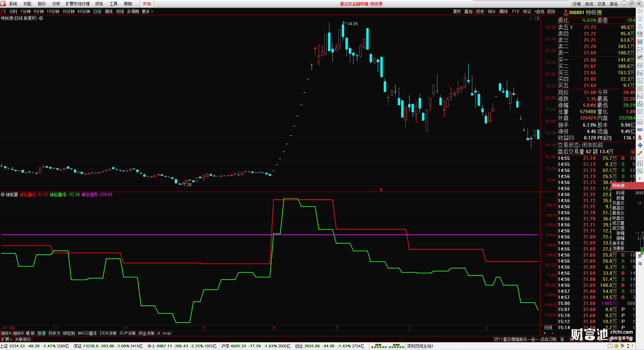Click the 画线 drawing button
Screen dimensions: 644x350
pyautogui.click(x=503, y=11)
